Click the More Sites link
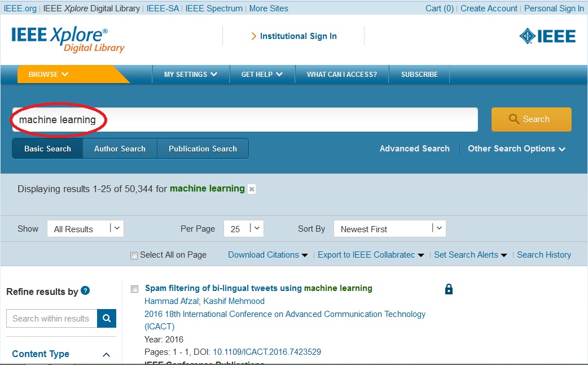 tap(269, 8)
